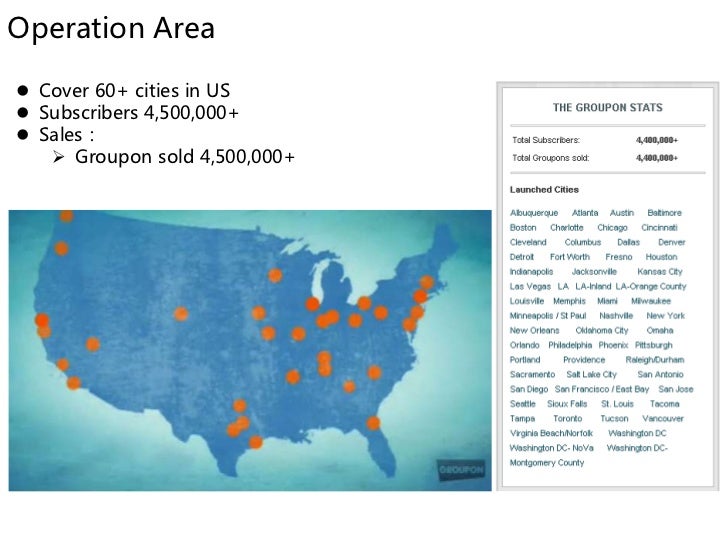Click the Operation Area slide title
The image size is (728, 546).
[x=111, y=28]
